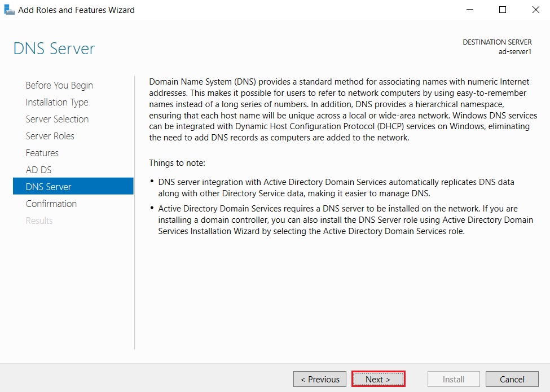Maximize the Add Roles wizard window
Viewport: 550px width, 392px height.
click(x=502, y=10)
